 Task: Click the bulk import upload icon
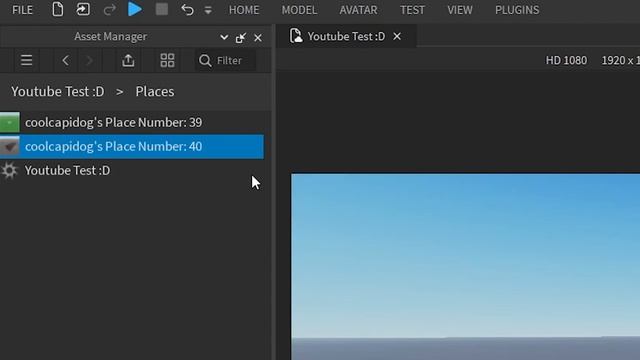(128, 60)
